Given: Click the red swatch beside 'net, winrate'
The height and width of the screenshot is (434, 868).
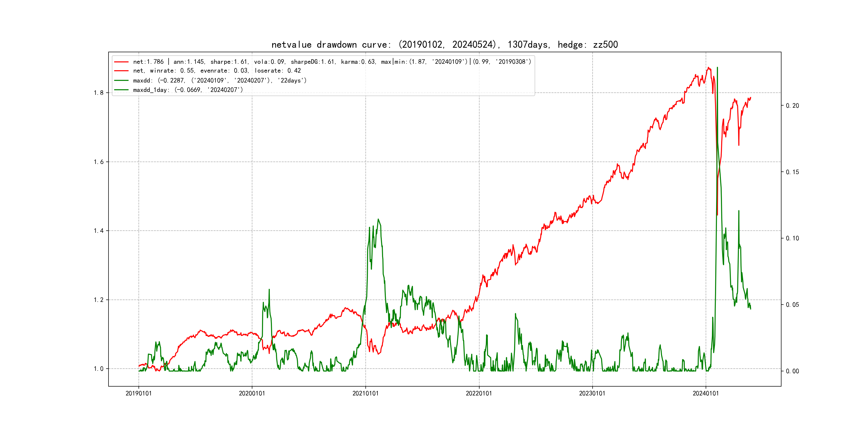Looking at the screenshot, I should [121, 71].
